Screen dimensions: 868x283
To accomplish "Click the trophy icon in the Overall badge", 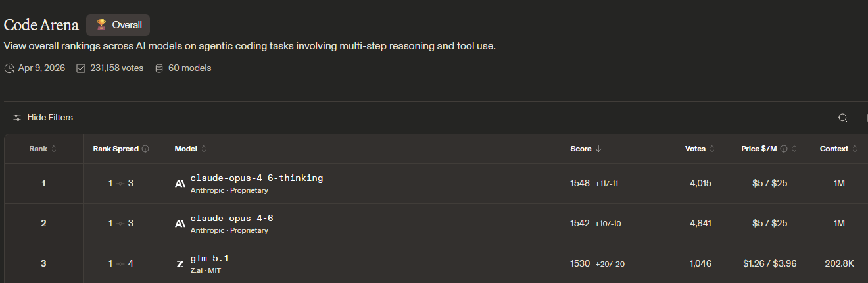I will tap(101, 25).
